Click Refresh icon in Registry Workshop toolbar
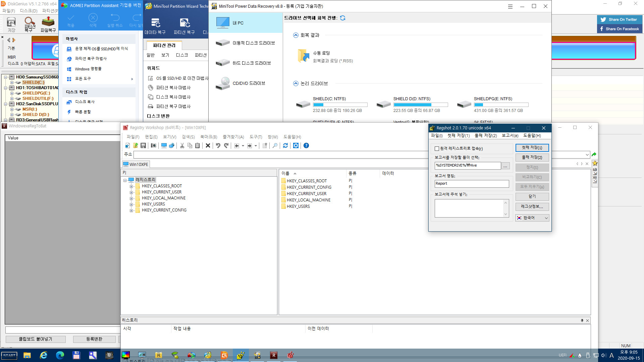 pyautogui.click(x=285, y=145)
